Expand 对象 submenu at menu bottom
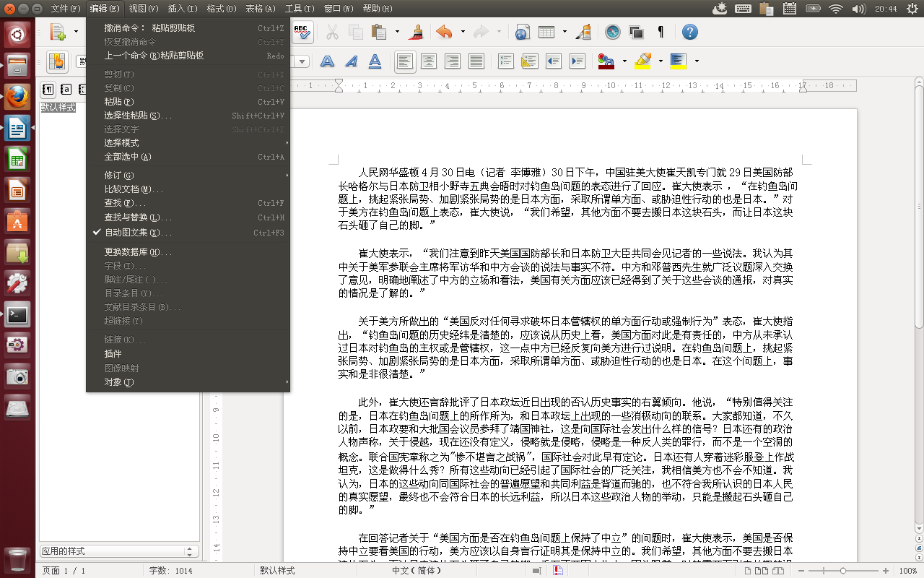Screen dimensions: 924x578 [x=188, y=382]
